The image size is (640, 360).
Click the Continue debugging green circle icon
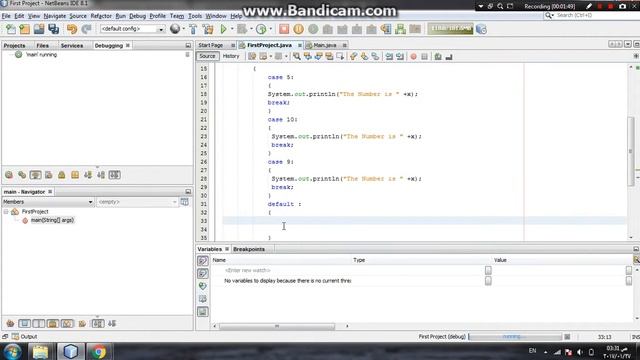[313, 29]
